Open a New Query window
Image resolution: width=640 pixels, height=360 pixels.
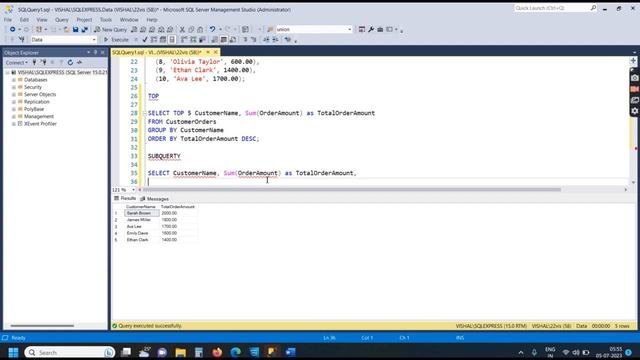pyautogui.click(x=111, y=29)
